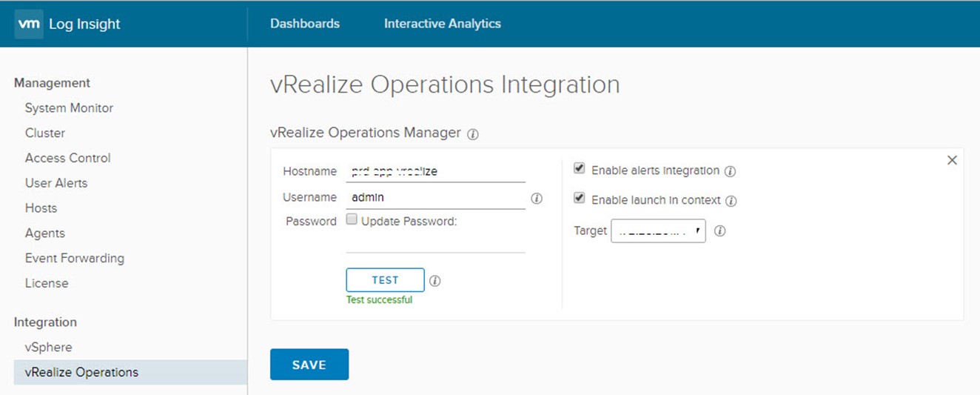Uncheck Enable alerts integration
Viewport: 980px width, 395px height.
(580, 169)
